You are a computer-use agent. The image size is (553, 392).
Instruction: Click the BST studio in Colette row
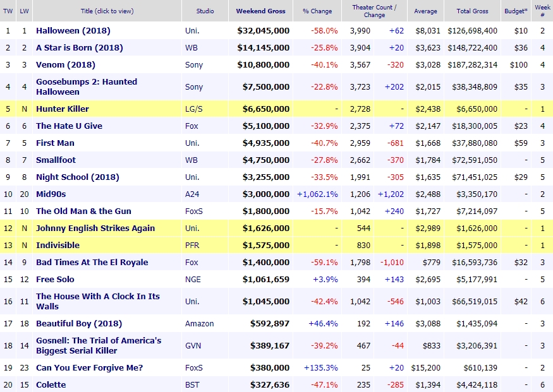pyautogui.click(x=192, y=384)
